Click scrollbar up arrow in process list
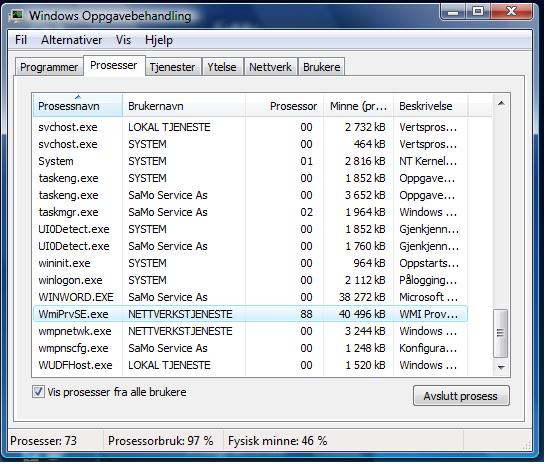Screen dimensions: 545x464 pos(501,103)
